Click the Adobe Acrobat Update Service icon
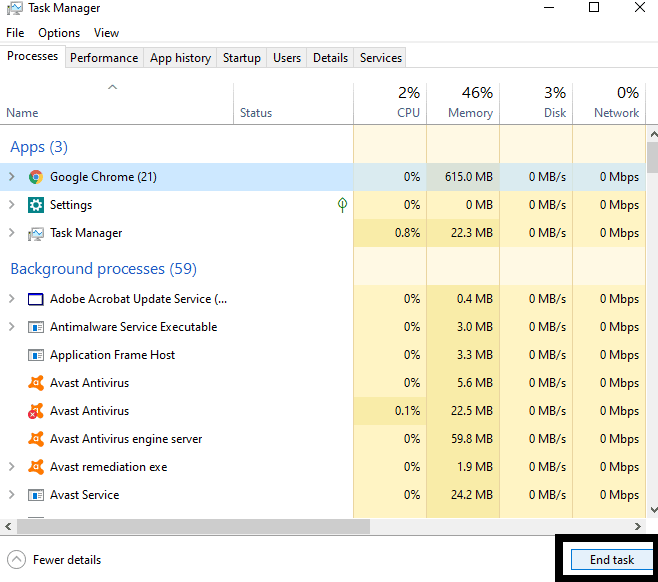The image size is (658, 582). coord(36,299)
